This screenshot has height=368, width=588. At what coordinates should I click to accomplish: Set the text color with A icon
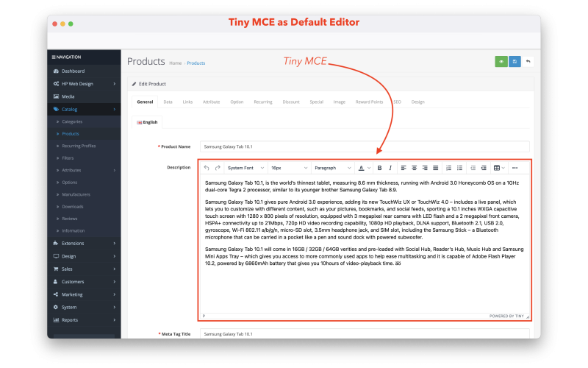361,168
